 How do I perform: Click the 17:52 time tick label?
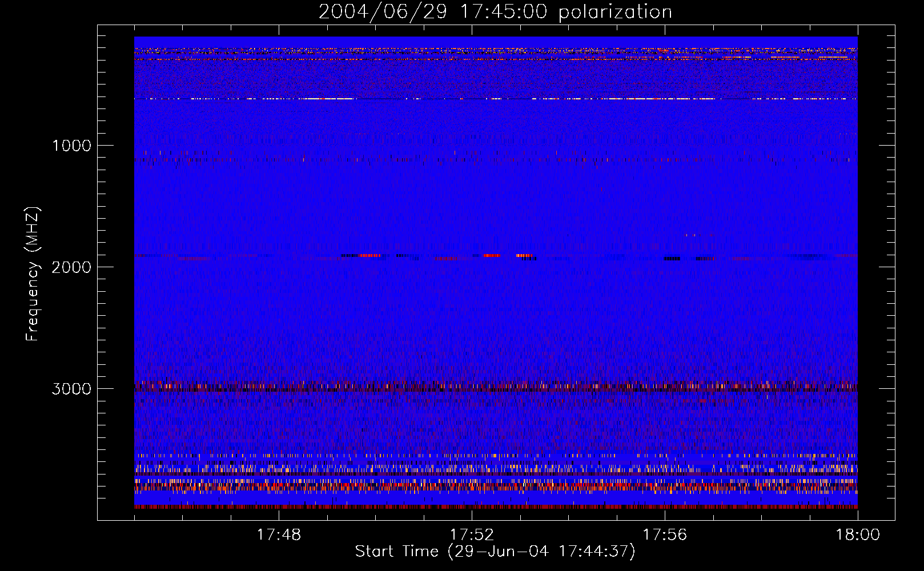[x=472, y=535]
